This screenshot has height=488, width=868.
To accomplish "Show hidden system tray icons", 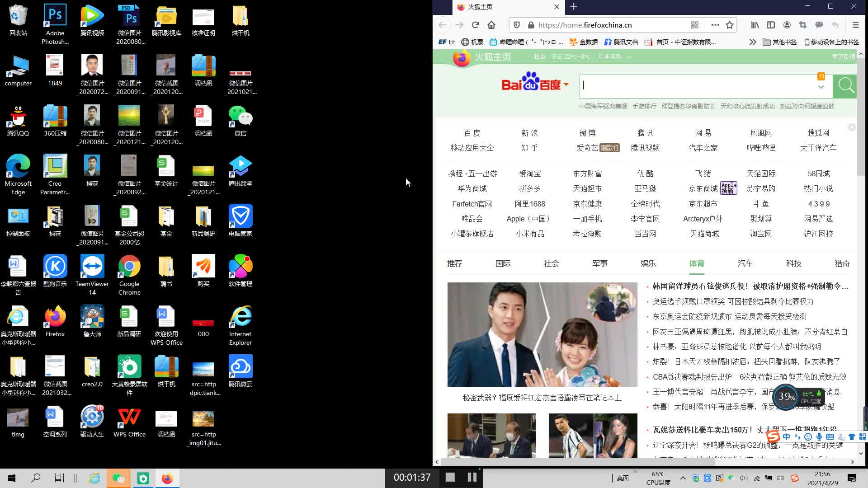I will 683,478.
